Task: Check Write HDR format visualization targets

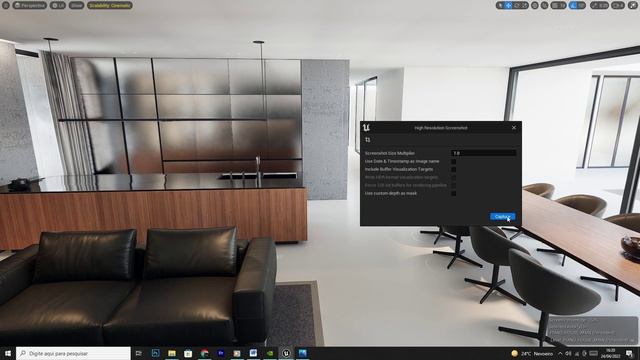Action: tap(453, 178)
